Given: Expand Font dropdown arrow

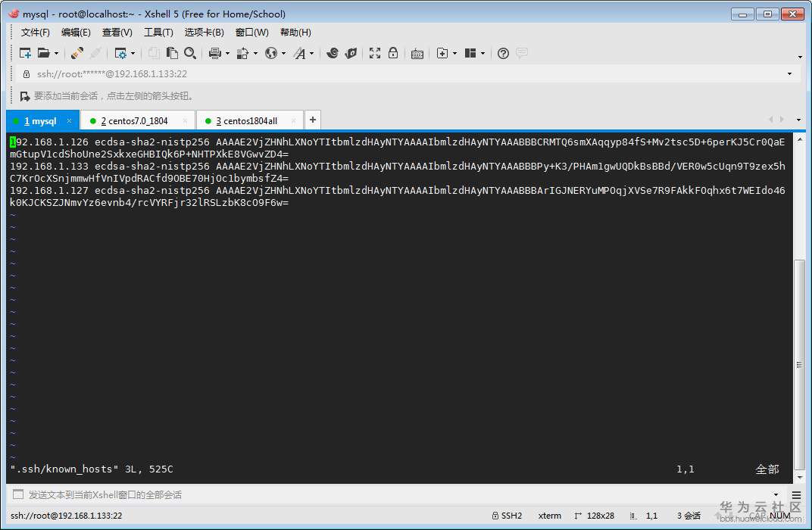Looking at the screenshot, I should [312, 53].
